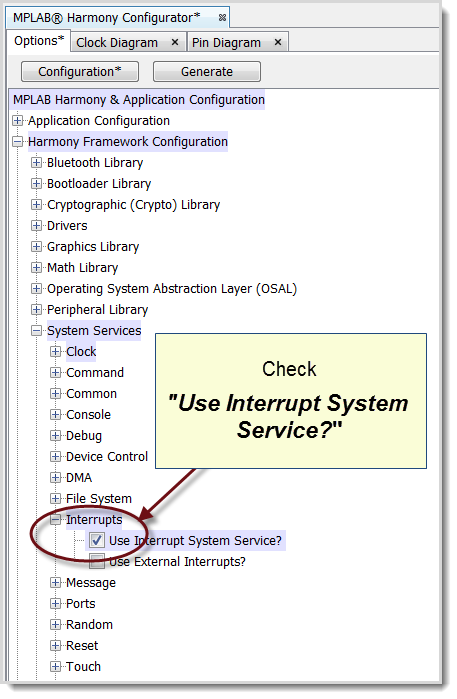Expand Common node
This screenshot has width=457, height=699.
(55, 394)
